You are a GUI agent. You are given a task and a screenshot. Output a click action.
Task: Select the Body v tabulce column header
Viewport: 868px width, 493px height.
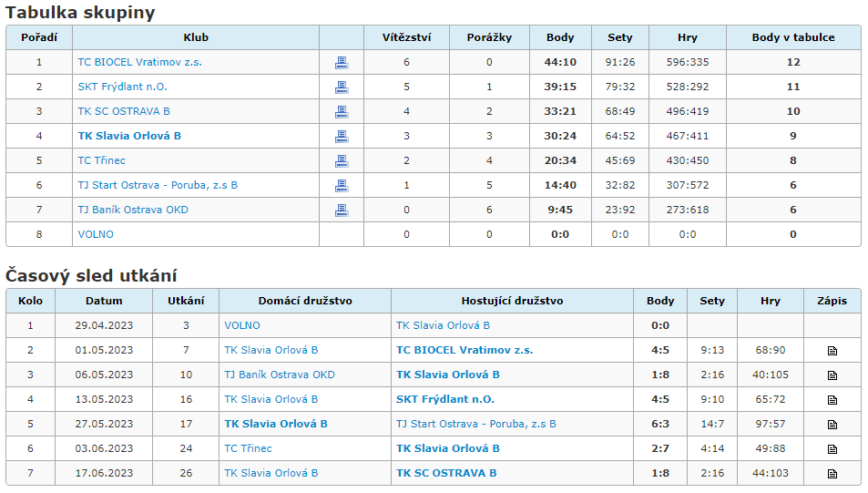point(793,37)
